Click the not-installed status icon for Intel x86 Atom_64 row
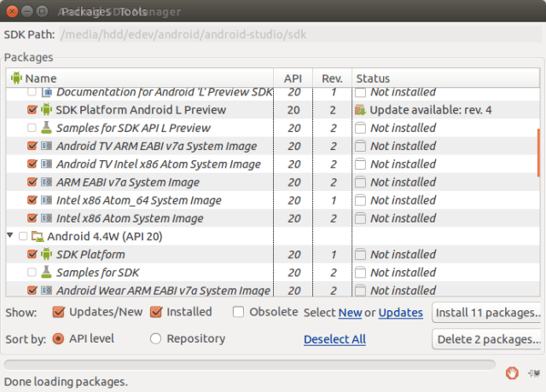 [x=360, y=200]
